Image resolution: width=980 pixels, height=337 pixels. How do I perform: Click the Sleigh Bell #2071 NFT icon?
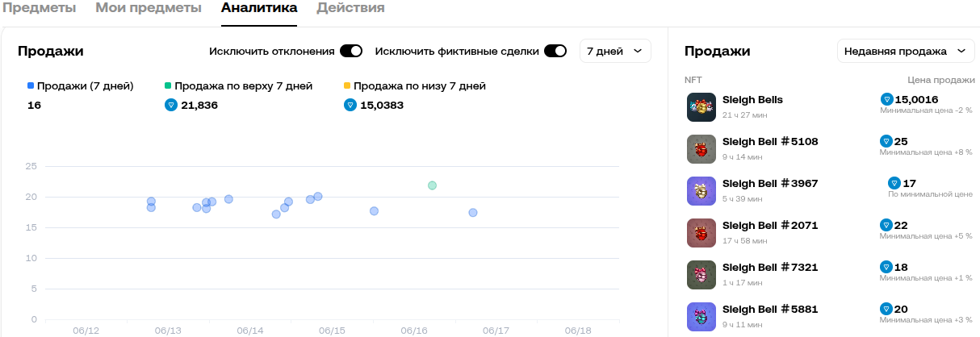pos(701,233)
